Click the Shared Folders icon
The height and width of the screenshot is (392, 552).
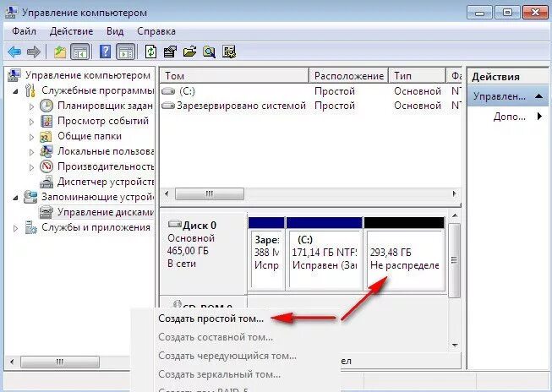tap(46, 136)
